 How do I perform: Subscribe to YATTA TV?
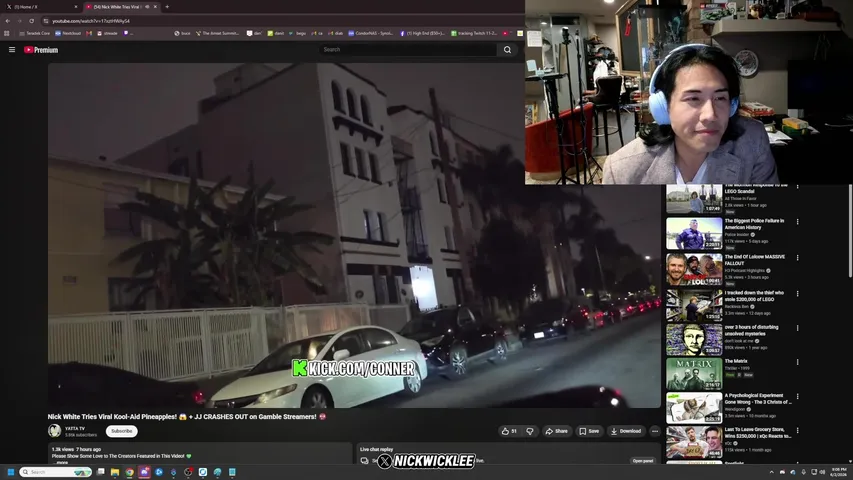(121, 431)
